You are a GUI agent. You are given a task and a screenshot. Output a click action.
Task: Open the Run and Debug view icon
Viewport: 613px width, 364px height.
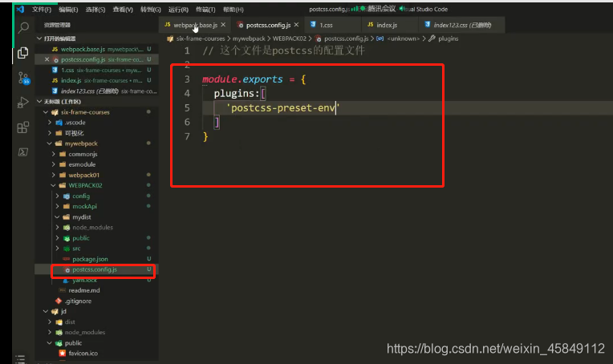pos(22,103)
